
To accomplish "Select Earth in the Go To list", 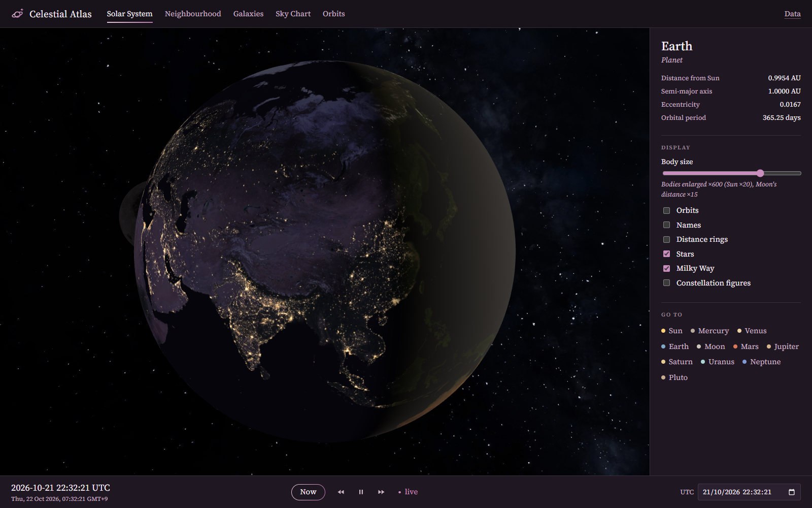I will tap(675, 346).
